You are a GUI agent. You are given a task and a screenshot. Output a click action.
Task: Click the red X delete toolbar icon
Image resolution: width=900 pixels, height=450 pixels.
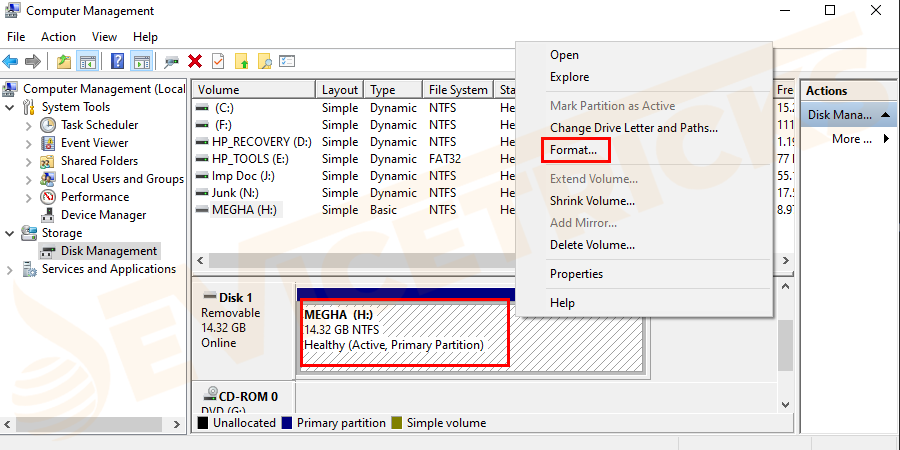click(x=195, y=61)
